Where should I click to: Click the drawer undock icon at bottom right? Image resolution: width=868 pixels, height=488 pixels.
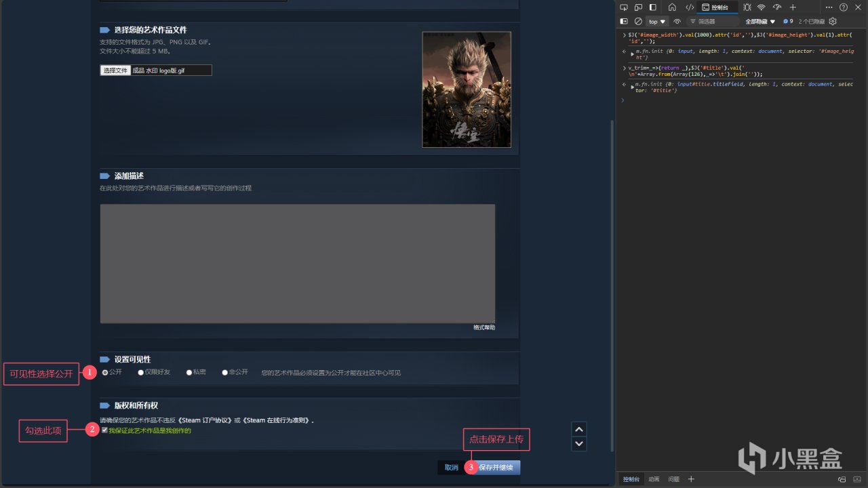(842, 479)
